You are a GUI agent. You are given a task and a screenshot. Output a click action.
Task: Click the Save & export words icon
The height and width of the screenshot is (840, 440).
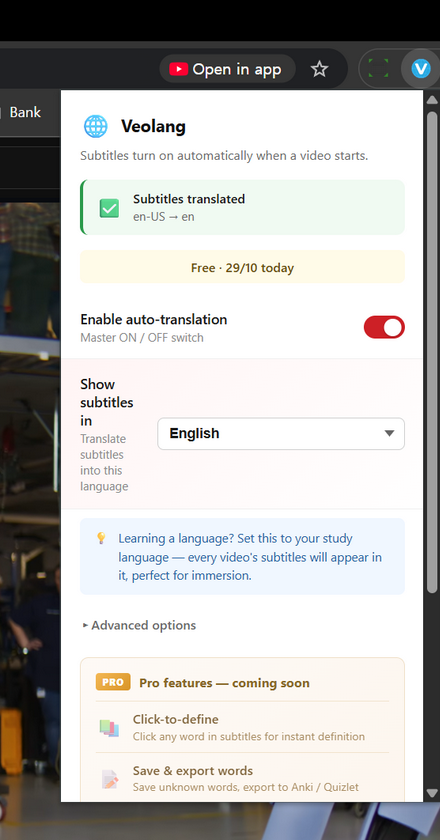(109, 779)
